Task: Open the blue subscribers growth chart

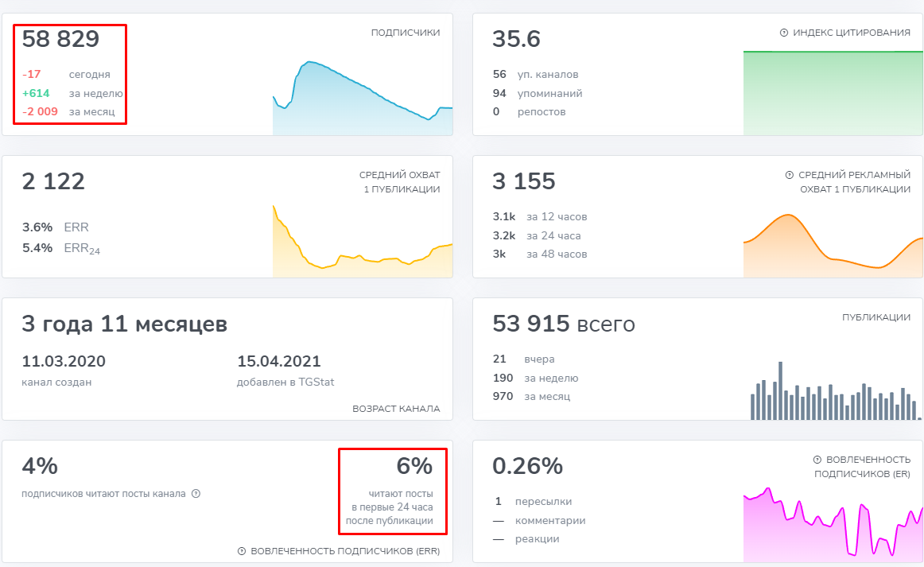Action: pyautogui.click(x=363, y=97)
